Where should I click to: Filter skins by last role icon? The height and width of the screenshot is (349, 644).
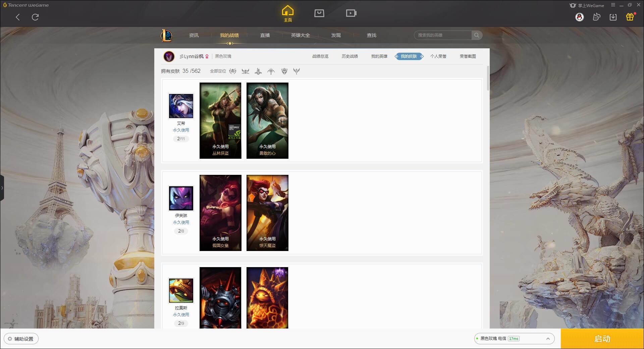pos(297,71)
